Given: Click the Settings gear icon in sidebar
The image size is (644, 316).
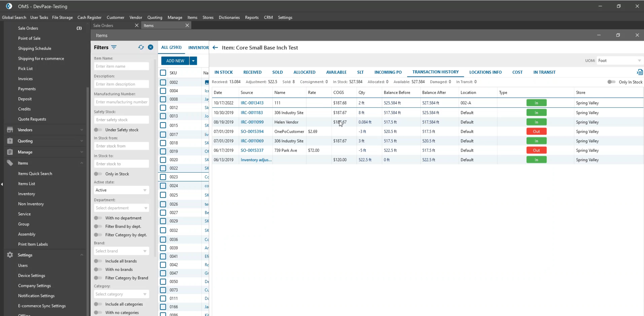Looking at the screenshot, I should coord(10,255).
